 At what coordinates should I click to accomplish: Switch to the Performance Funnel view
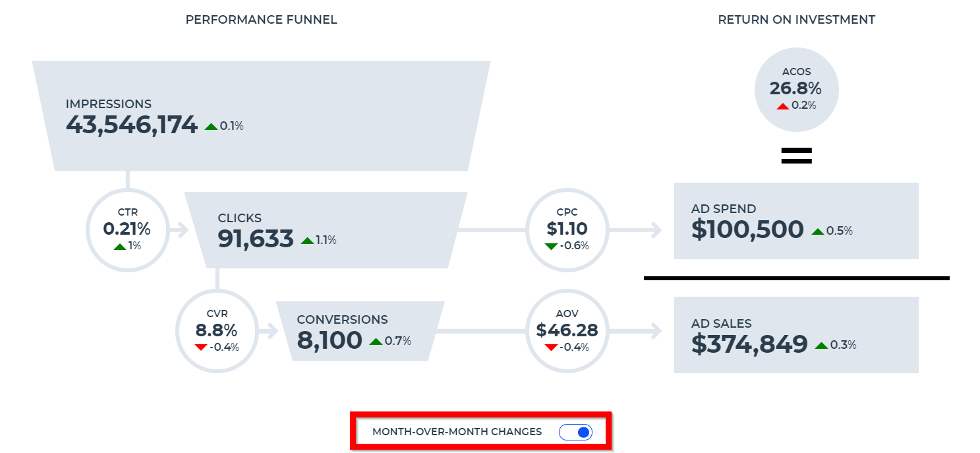[x=261, y=19]
